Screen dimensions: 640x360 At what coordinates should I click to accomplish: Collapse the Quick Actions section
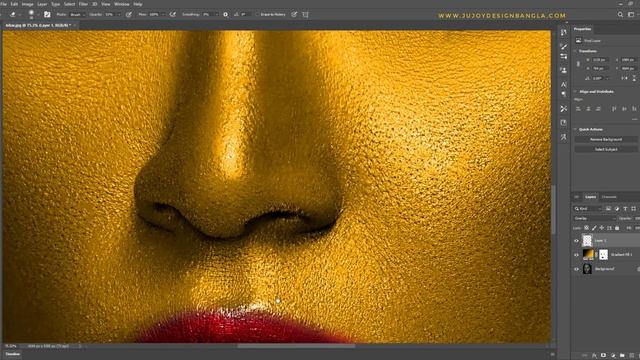tap(576, 129)
